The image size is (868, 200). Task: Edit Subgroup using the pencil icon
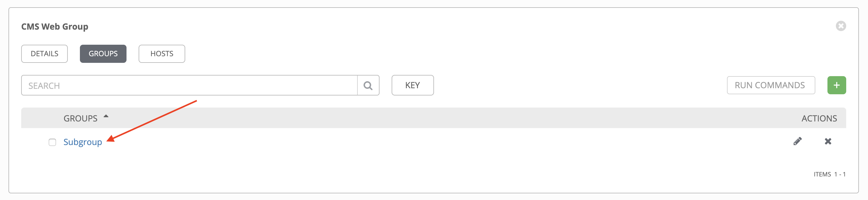pos(797,141)
